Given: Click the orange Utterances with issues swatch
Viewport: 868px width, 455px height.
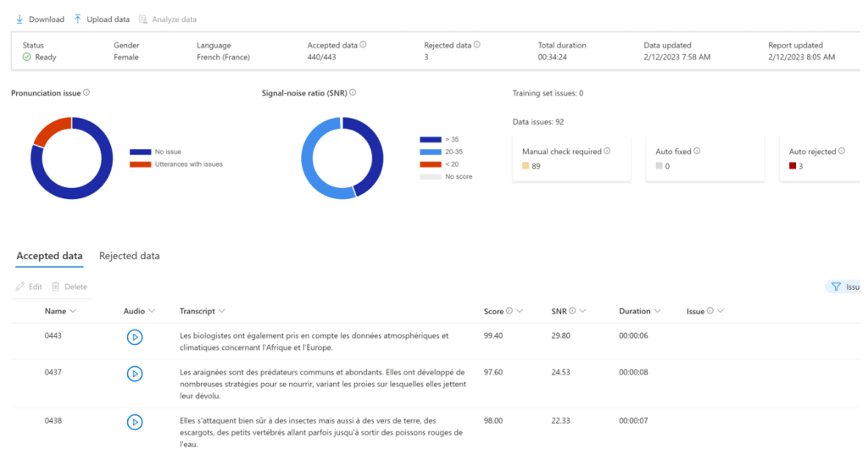Looking at the screenshot, I should [140, 164].
